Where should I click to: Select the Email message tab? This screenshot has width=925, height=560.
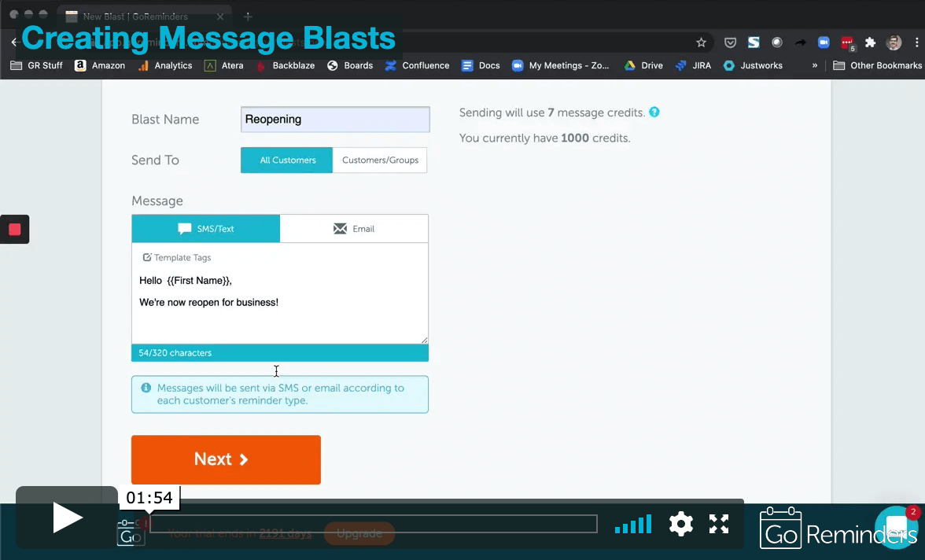pyautogui.click(x=354, y=228)
